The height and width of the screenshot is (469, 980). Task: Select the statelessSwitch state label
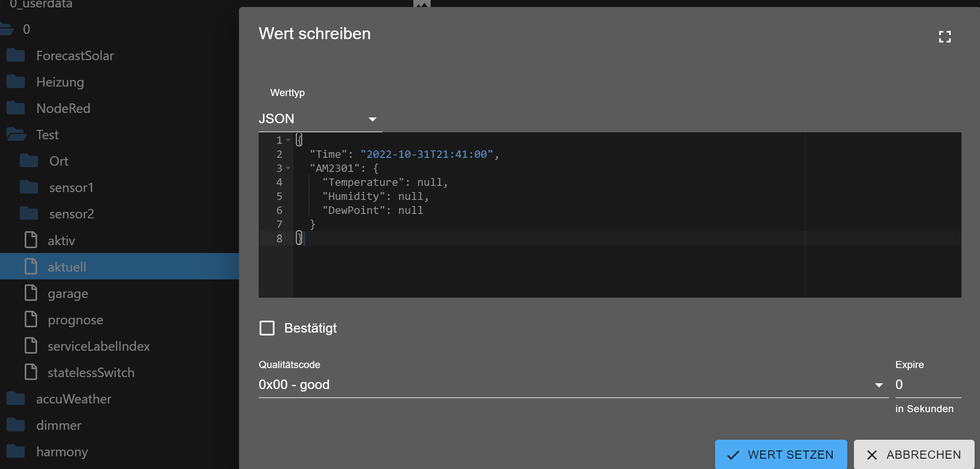pos(91,373)
